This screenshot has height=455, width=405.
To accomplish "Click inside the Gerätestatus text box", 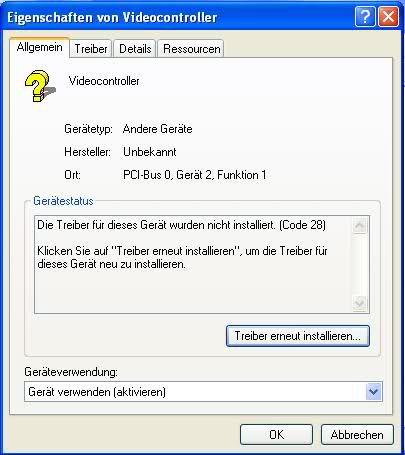I will (193, 264).
